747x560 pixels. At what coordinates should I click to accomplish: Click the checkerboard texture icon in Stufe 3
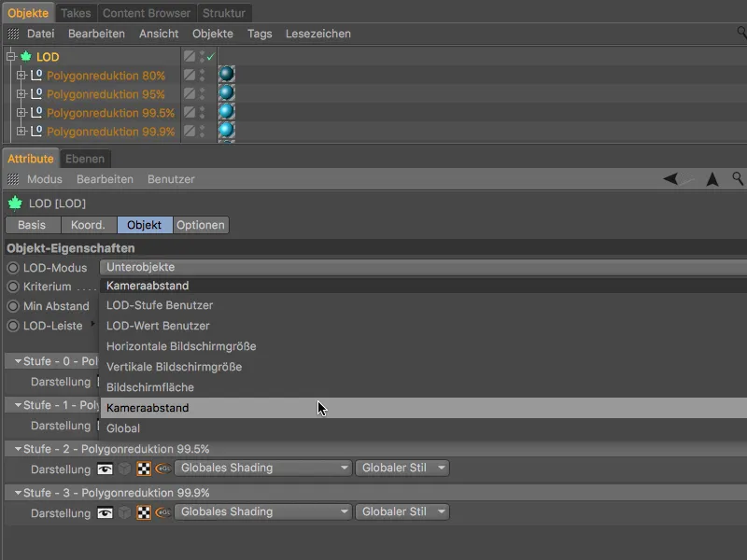click(144, 512)
